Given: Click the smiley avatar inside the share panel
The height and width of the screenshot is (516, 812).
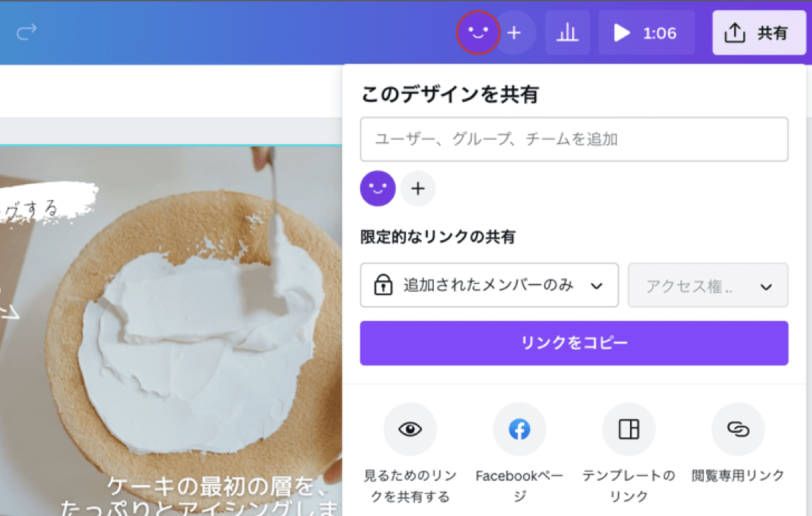Looking at the screenshot, I should [377, 188].
